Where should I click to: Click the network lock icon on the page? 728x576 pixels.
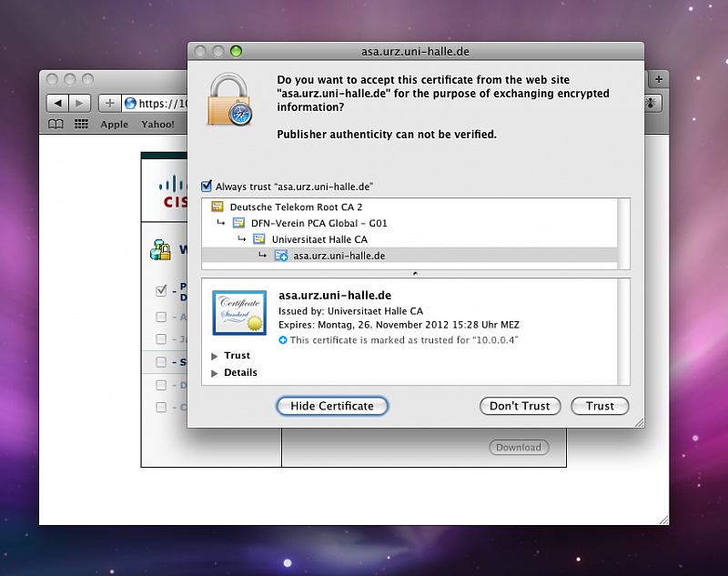[161, 249]
